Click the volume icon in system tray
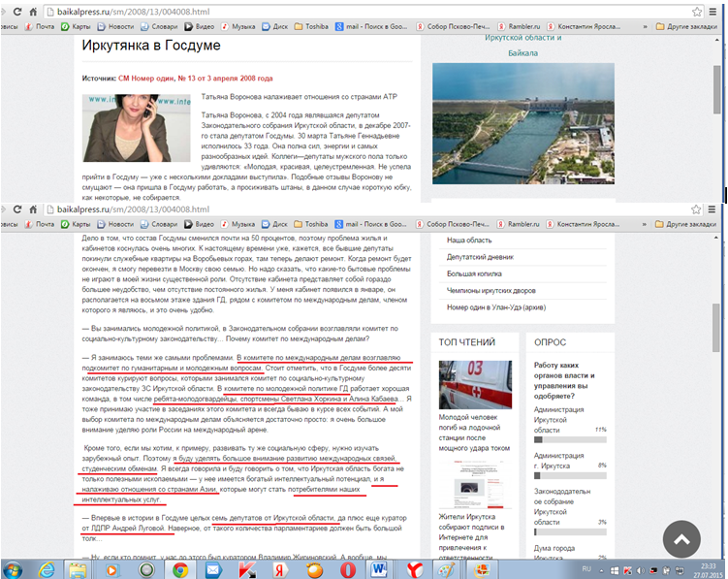The image size is (728, 579). click(x=641, y=570)
